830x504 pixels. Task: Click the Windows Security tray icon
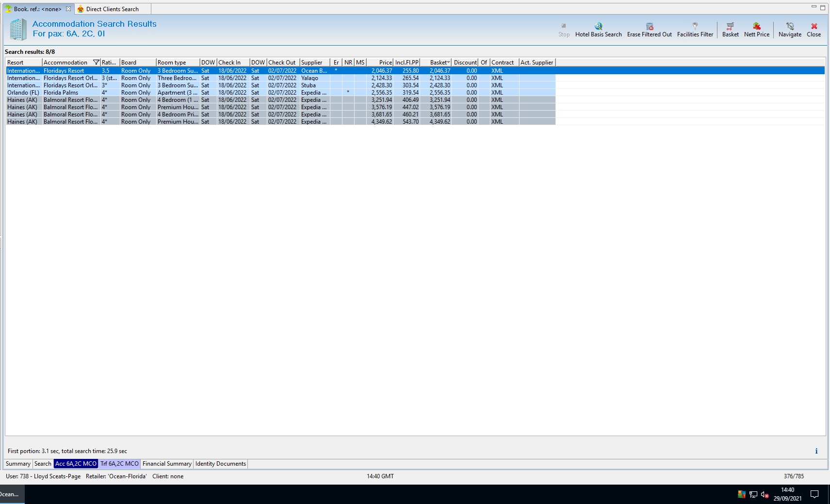coord(742,495)
